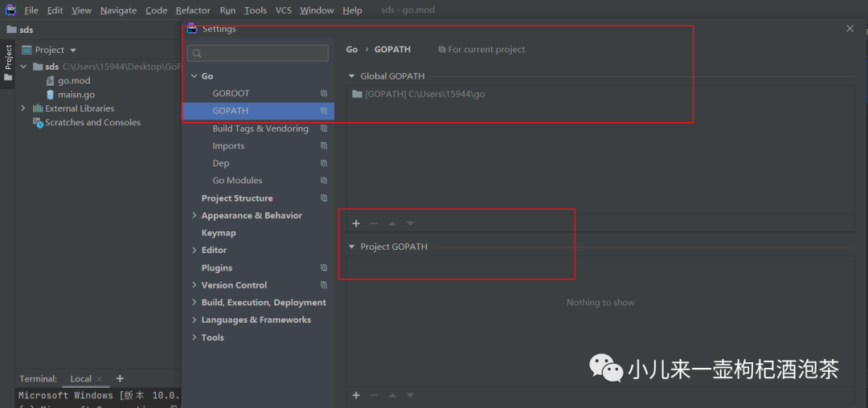This screenshot has width=868, height=408.
Task: Collapse the Go settings group
Action: (194, 76)
